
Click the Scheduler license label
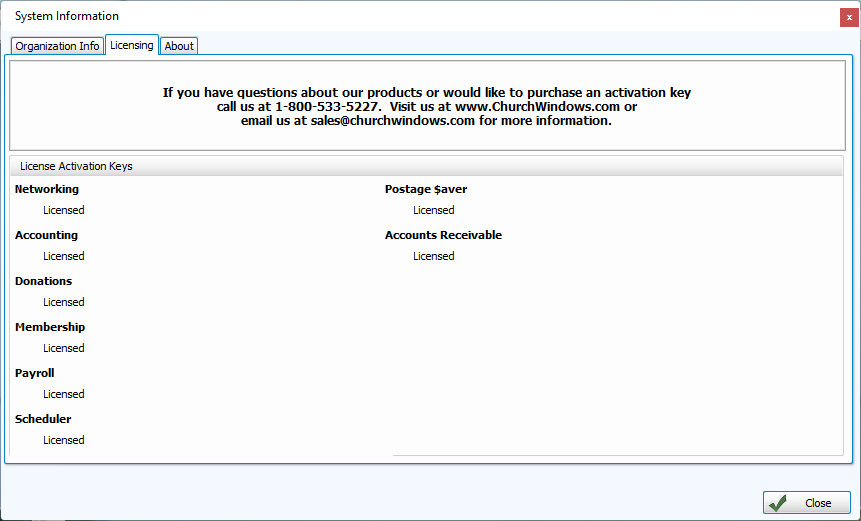coord(43,419)
